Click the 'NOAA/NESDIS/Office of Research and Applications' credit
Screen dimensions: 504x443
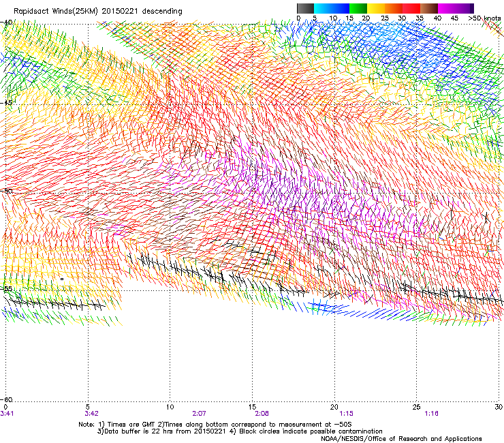[401, 439]
